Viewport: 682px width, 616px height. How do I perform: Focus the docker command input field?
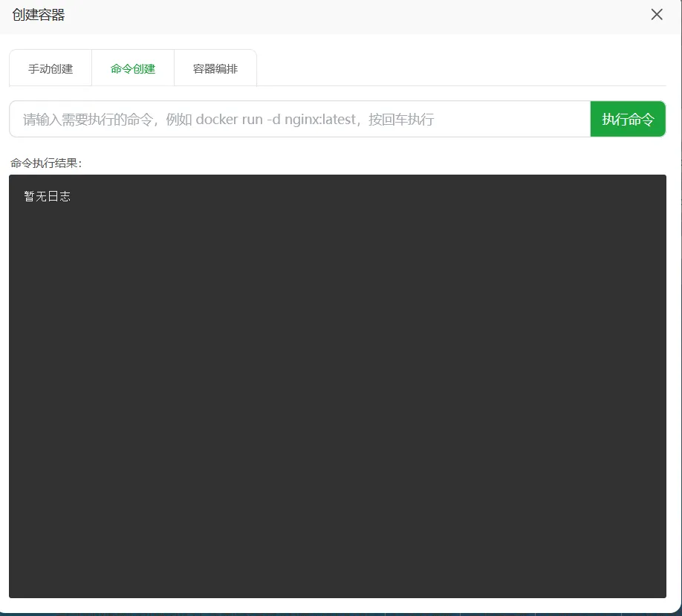click(300, 119)
